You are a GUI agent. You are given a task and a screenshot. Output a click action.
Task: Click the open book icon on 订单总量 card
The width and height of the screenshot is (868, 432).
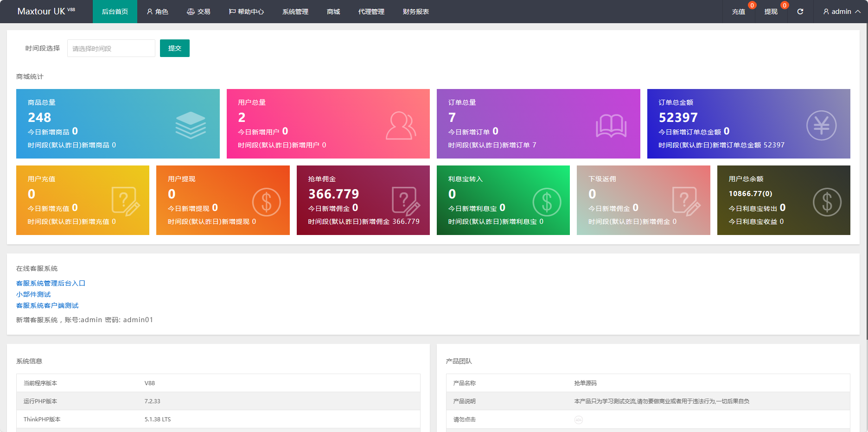pos(611,126)
